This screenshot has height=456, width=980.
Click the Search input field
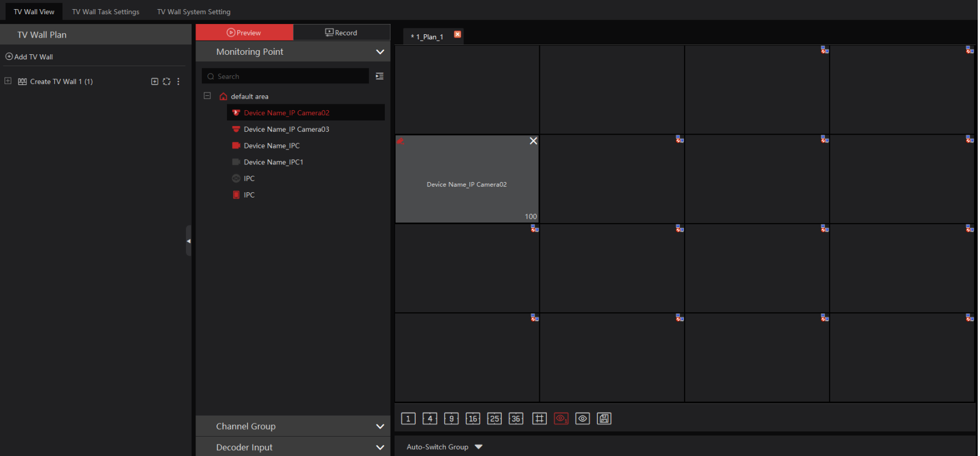pyautogui.click(x=286, y=76)
